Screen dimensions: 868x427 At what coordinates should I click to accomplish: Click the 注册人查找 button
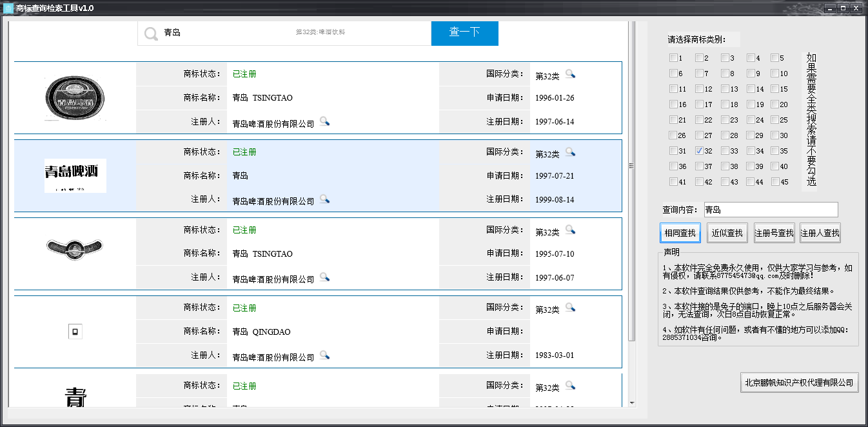pos(820,233)
